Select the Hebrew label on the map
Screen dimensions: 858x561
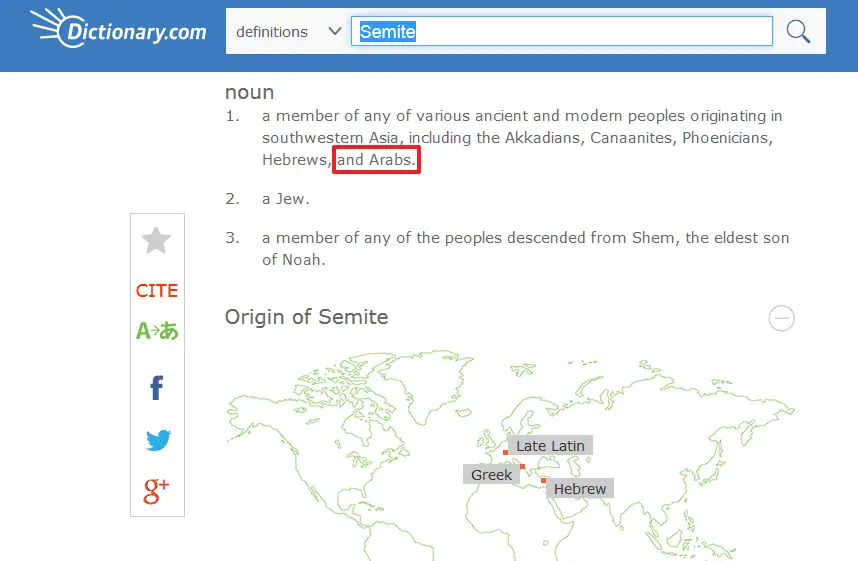click(x=580, y=489)
